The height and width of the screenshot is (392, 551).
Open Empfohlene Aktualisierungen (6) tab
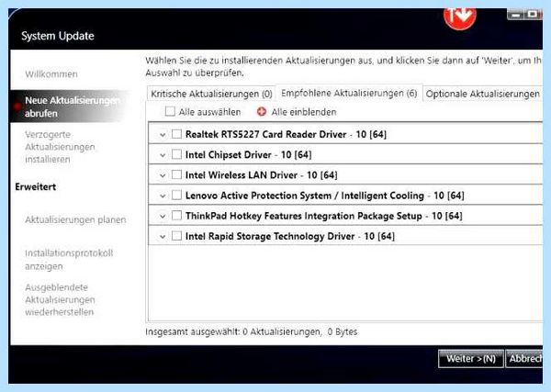pyautogui.click(x=349, y=93)
